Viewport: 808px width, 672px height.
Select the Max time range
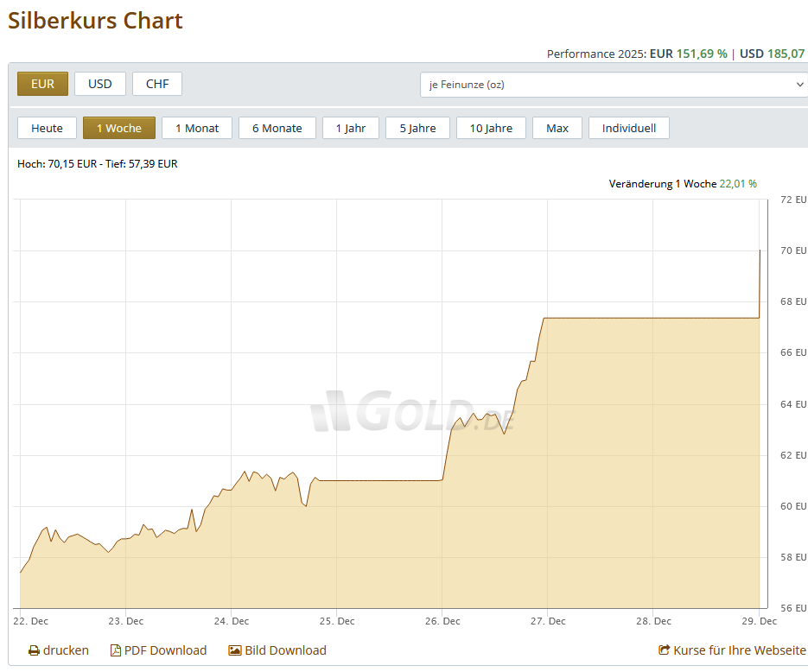[557, 128]
